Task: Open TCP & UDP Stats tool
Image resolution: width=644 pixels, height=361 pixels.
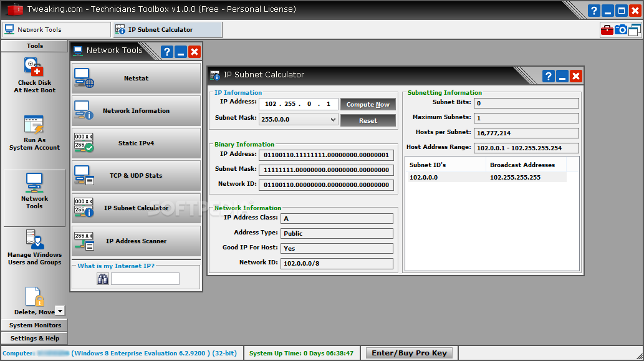Action: (136, 175)
